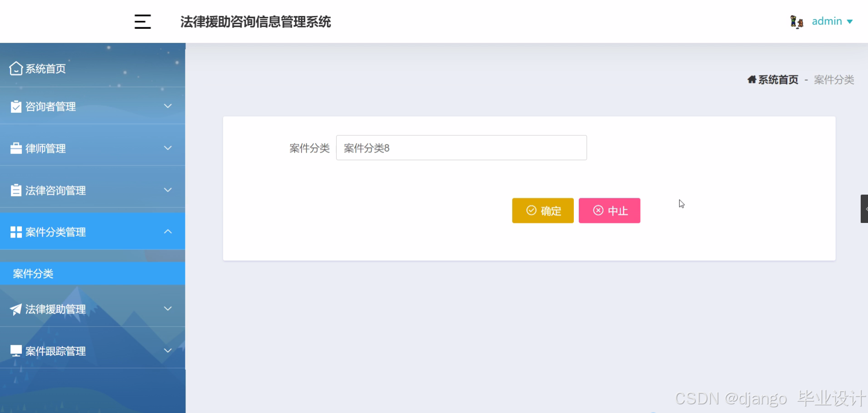Click the monitor icon for 案件跟踪管理

point(15,351)
